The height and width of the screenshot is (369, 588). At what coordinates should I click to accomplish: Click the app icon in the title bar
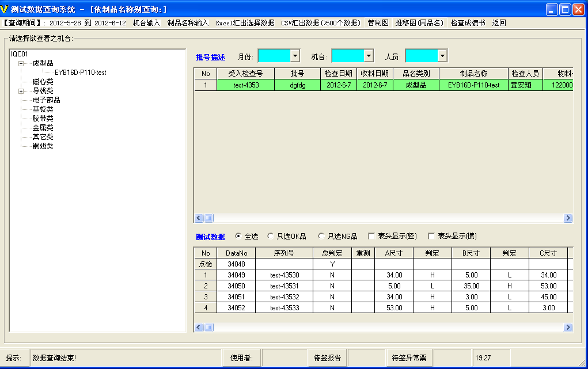[x=6, y=9]
